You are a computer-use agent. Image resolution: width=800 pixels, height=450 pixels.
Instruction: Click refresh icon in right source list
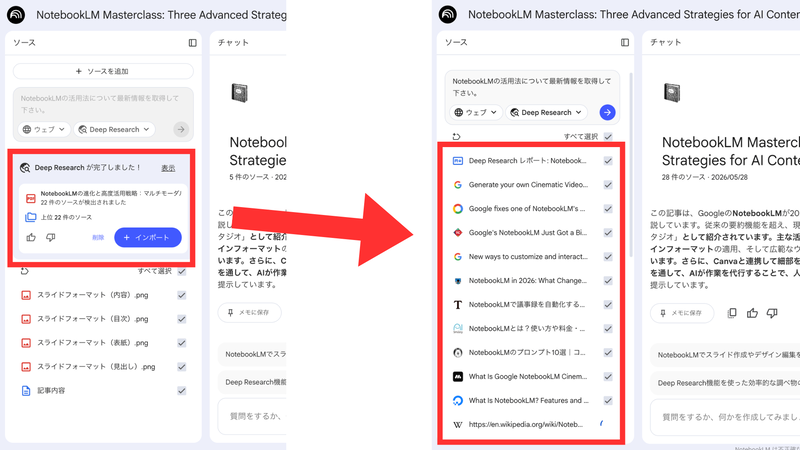pos(456,136)
